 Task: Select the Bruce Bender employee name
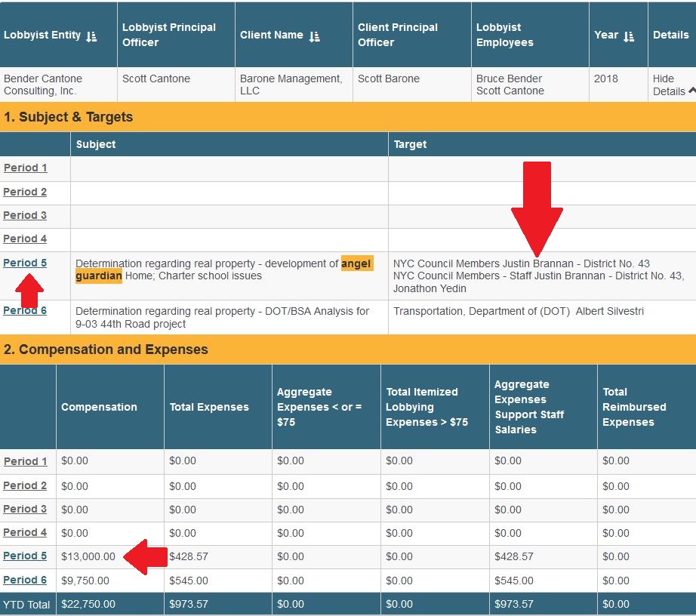click(509, 79)
